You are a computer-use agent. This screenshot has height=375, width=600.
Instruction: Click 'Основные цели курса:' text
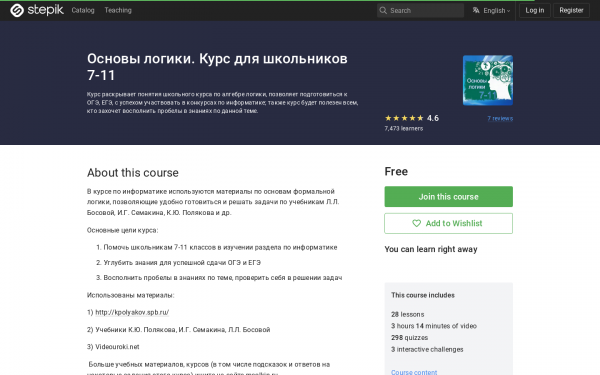click(x=122, y=230)
